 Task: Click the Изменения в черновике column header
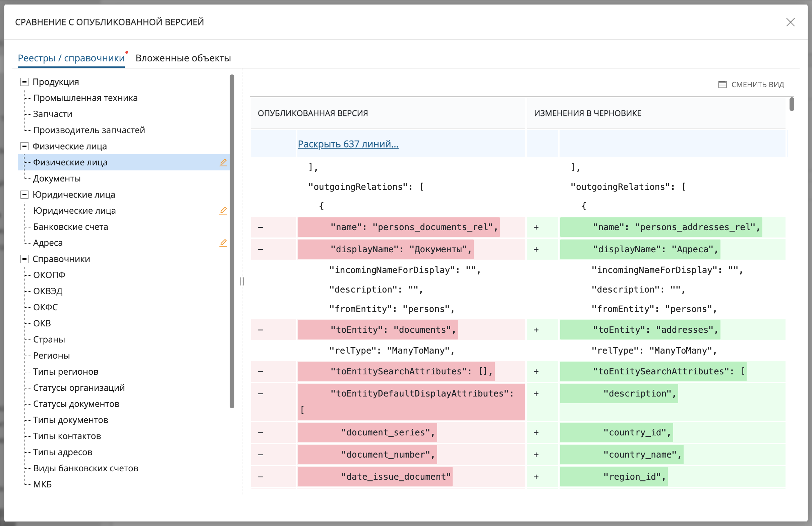coord(656,113)
